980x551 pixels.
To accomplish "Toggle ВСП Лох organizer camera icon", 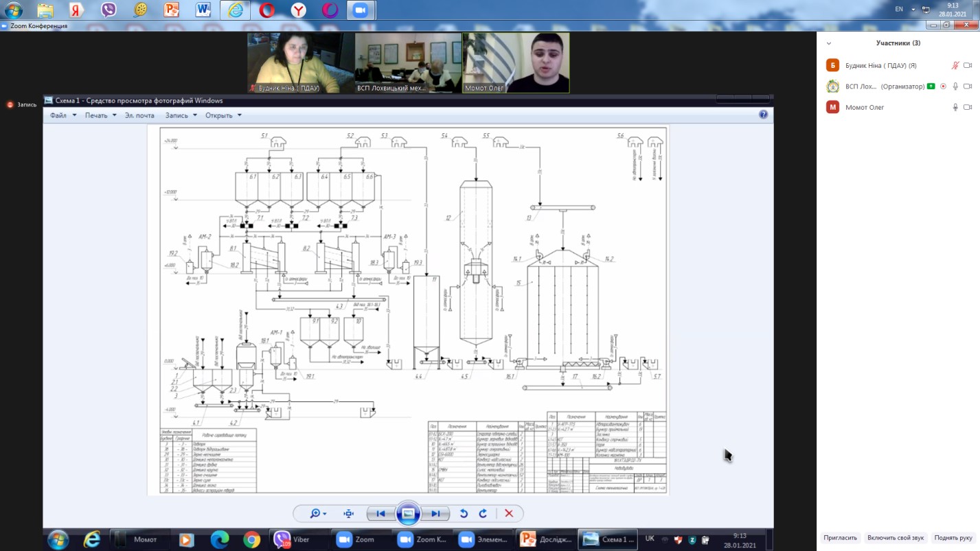I will coord(968,86).
